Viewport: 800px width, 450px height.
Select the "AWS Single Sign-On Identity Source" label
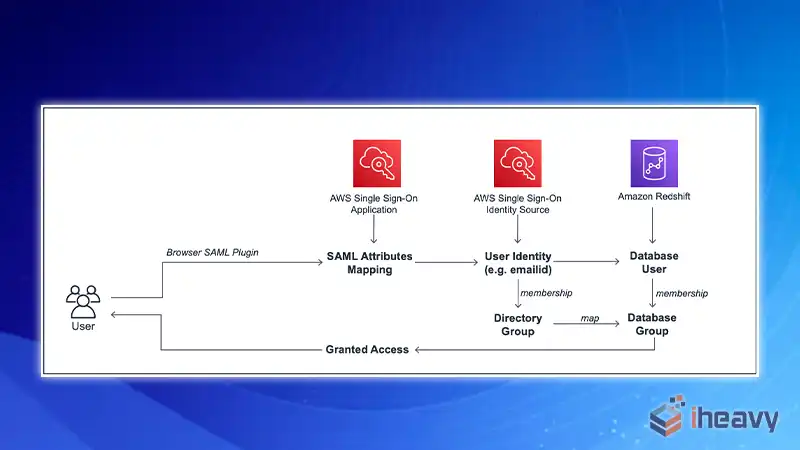(517, 204)
